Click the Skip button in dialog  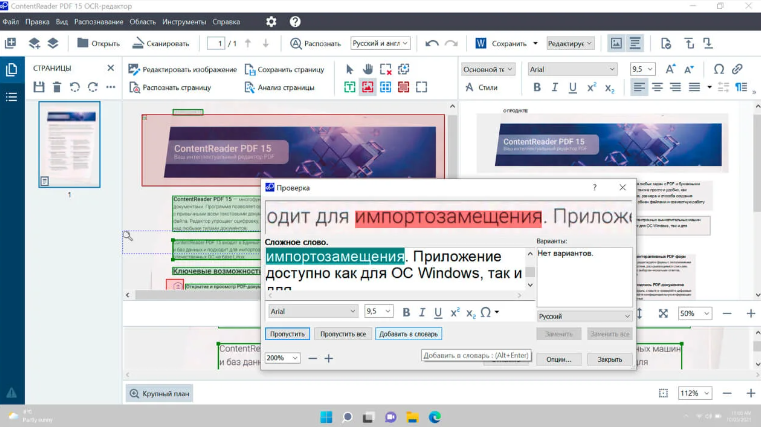pos(287,334)
